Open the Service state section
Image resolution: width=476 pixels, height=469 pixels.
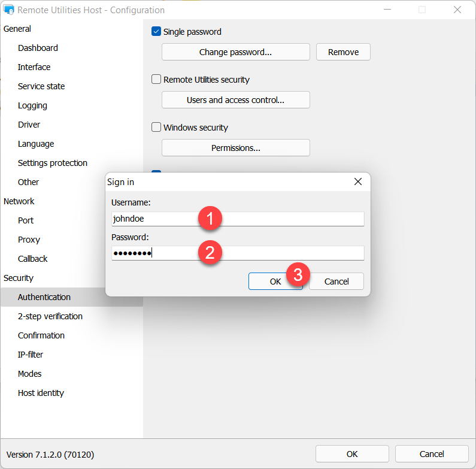coord(41,86)
